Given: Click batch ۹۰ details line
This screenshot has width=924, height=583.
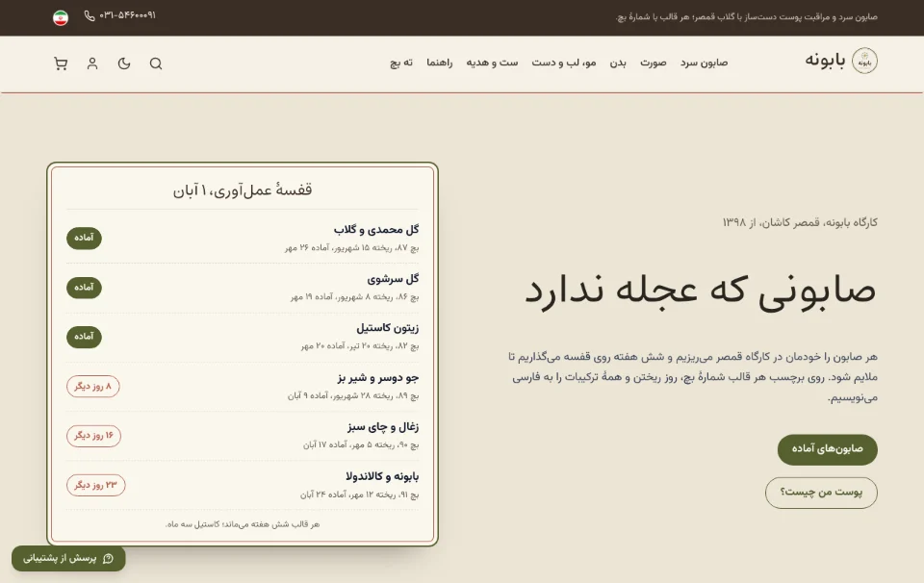Looking at the screenshot, I should 361,445.
